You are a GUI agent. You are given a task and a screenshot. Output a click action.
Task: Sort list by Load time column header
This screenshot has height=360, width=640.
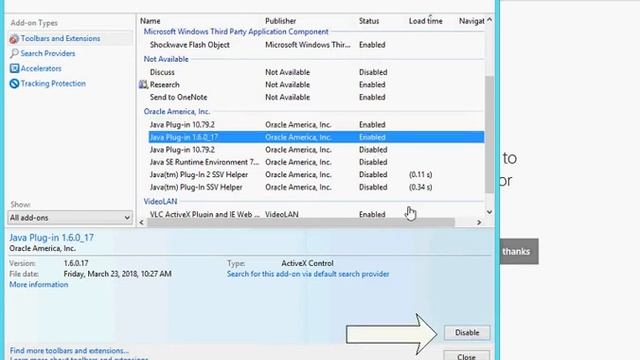[426, 21]
